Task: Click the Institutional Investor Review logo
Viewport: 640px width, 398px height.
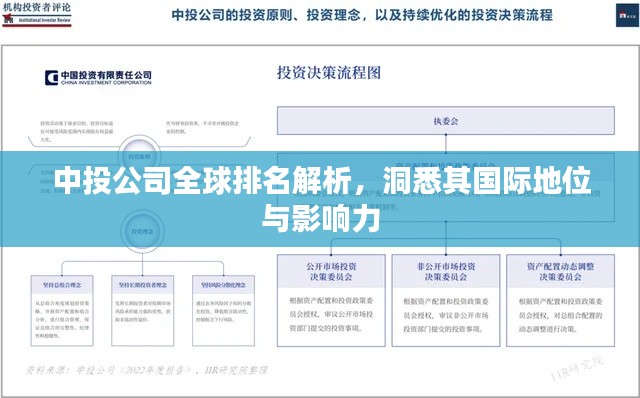Action: pyautogui.click(x=37, y=14)
